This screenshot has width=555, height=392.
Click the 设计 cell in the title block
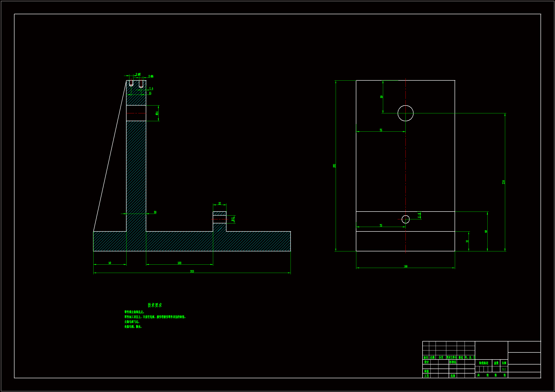pyautogui.click(x=426, y=362)
